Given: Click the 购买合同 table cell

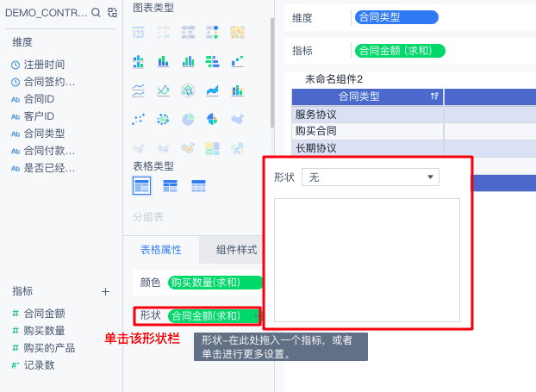Looking at the screenshot, I should [x=367, y=131].
